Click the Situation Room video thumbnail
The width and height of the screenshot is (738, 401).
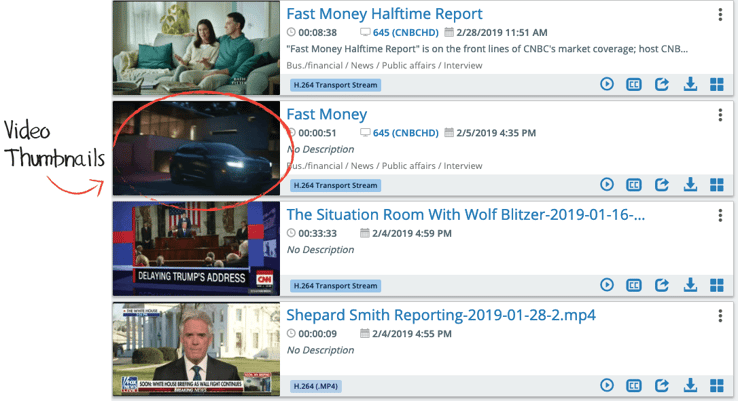pos(196,248)
